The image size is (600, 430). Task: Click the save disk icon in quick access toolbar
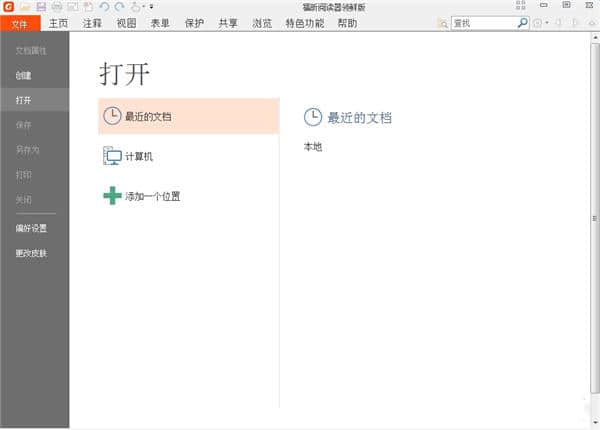(x=40, y=6)
